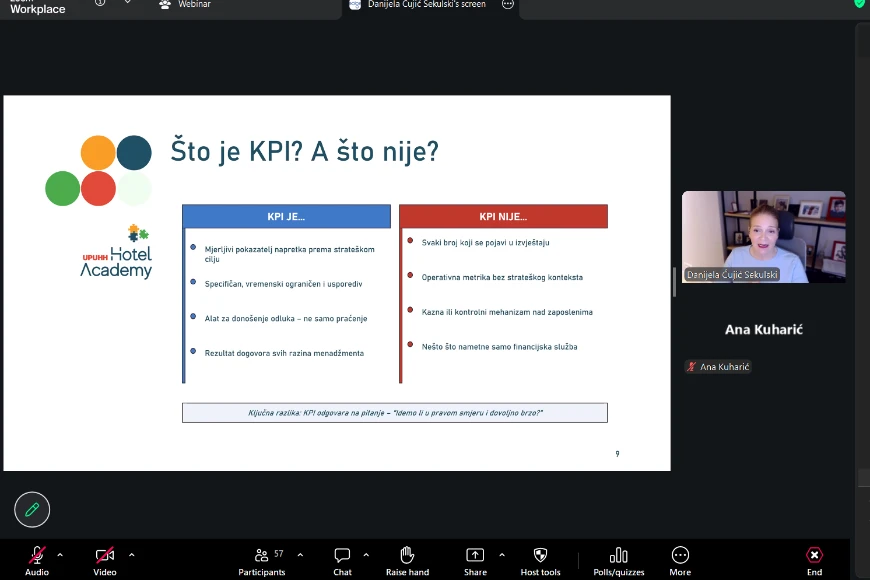Expand the caret beside Participants
Screen dimensions: 870x580
(x=300, y=554)
